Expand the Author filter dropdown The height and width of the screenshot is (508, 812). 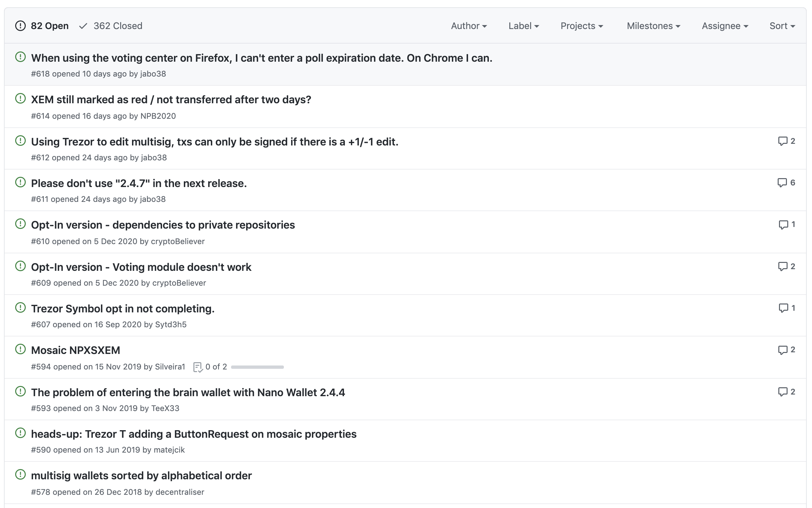coord(468,26)
